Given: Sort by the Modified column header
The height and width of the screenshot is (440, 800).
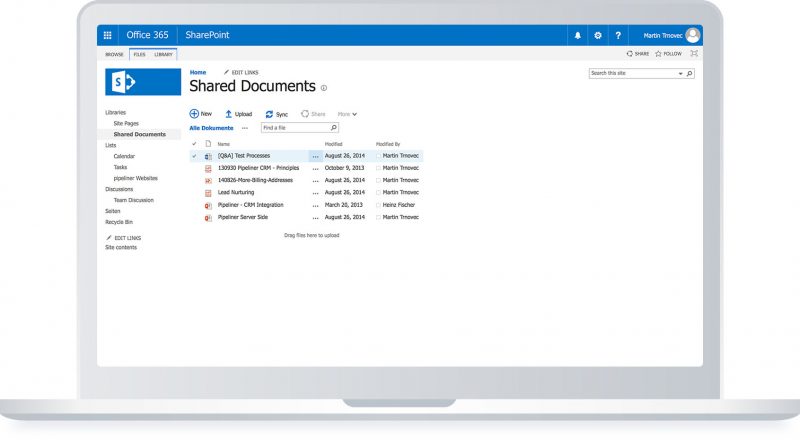Looking at the screenshot, I should [334, 144].
